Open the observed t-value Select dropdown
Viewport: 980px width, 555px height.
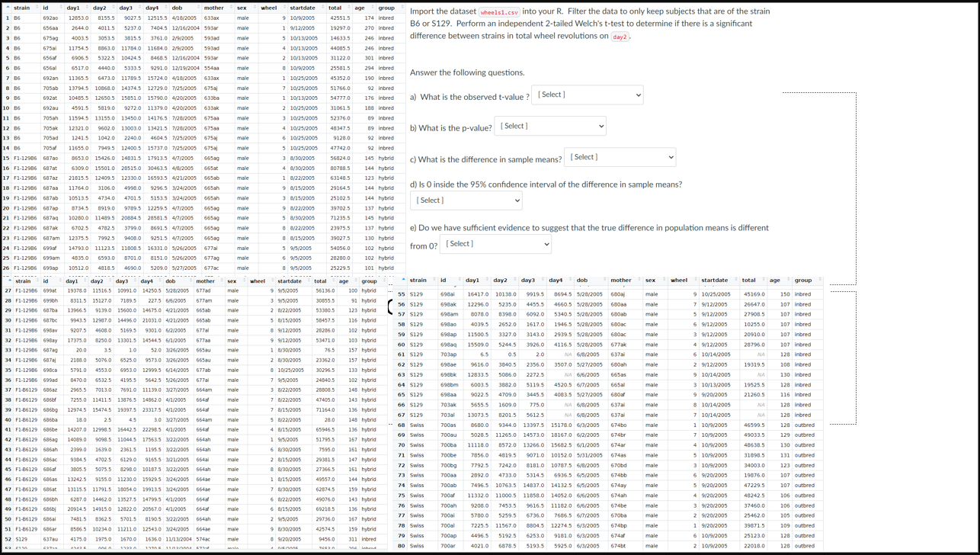587,95
